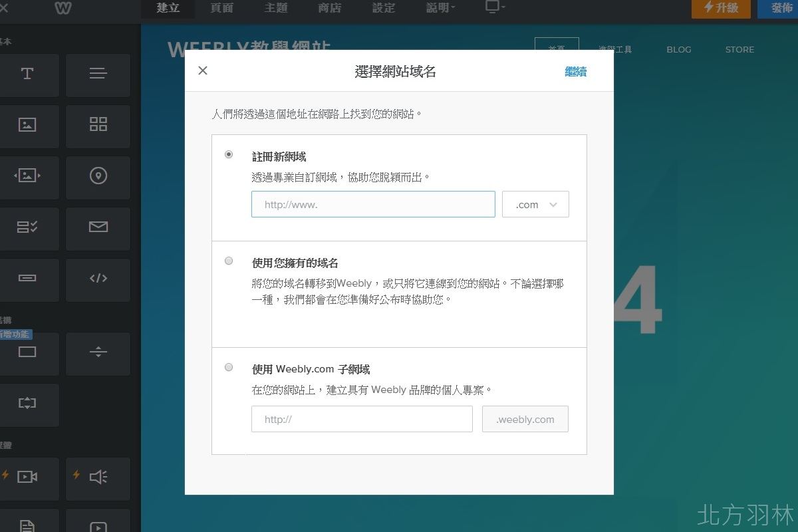Screen dimensions: 798x532
Task: Open BLOG page in site navigation
Action: point(679,49)
